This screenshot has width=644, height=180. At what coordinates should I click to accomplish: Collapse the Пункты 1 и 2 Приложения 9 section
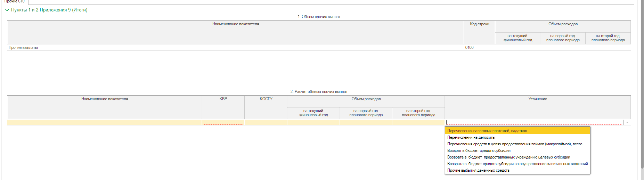tap(7, 10)
